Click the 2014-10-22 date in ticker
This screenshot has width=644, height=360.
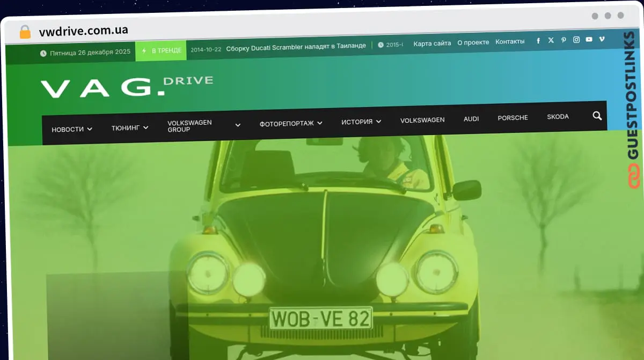pos(206,49)
